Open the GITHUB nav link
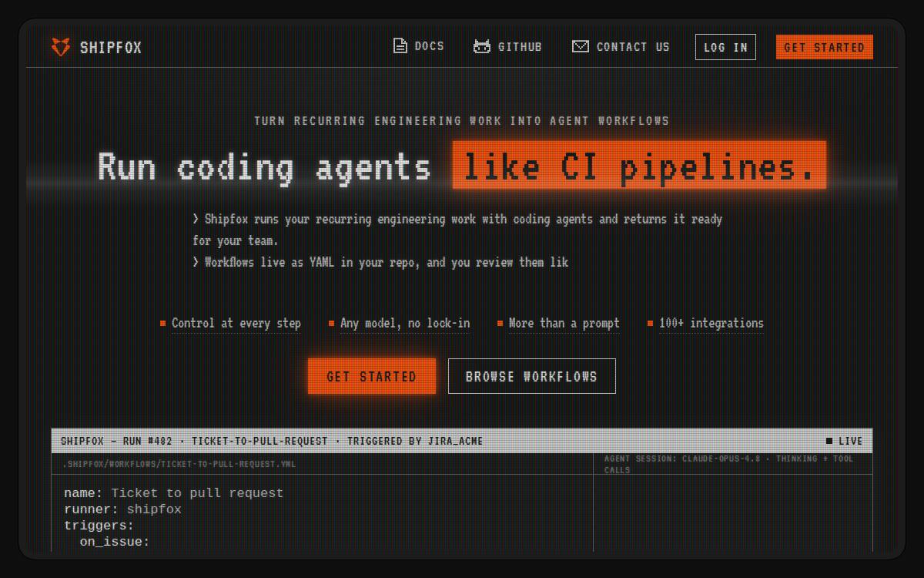Viewport: 924px width, 578px height. (520, 47)
